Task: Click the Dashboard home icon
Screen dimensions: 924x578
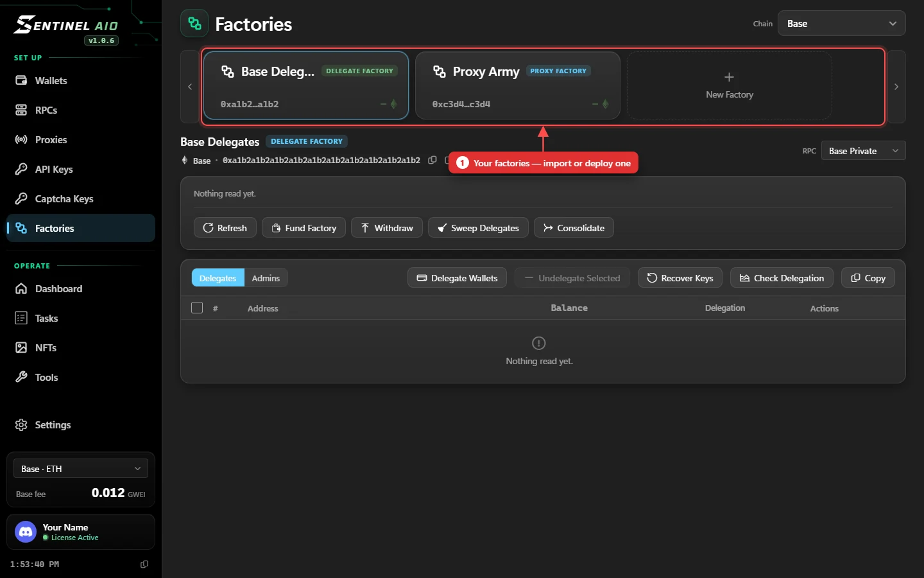Action: point(21,289)
